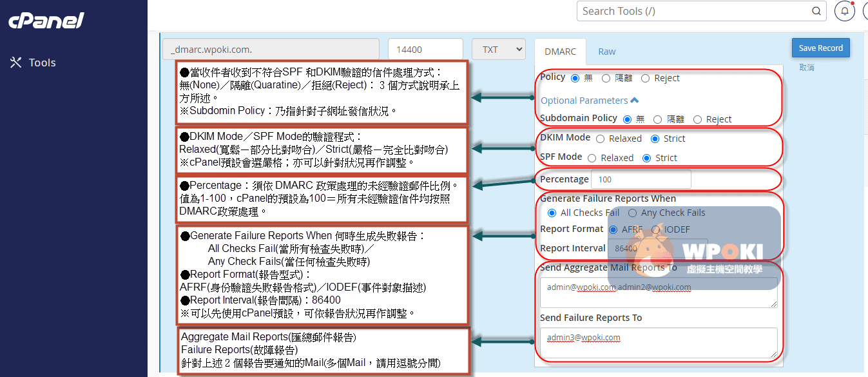Image resolution: width=868 pixels, height=377 pixels.
Task: Set Policy to 隔離 quarantine
Action: pos(606,79)
